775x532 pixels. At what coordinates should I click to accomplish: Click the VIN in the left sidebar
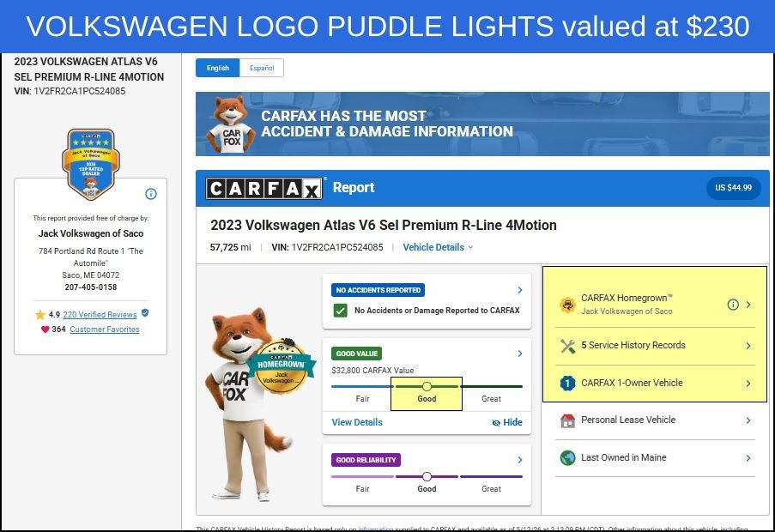[x=70, y=91]
